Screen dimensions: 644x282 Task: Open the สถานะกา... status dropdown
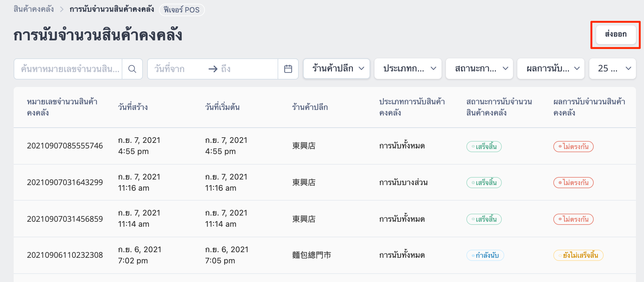(479, 69)
